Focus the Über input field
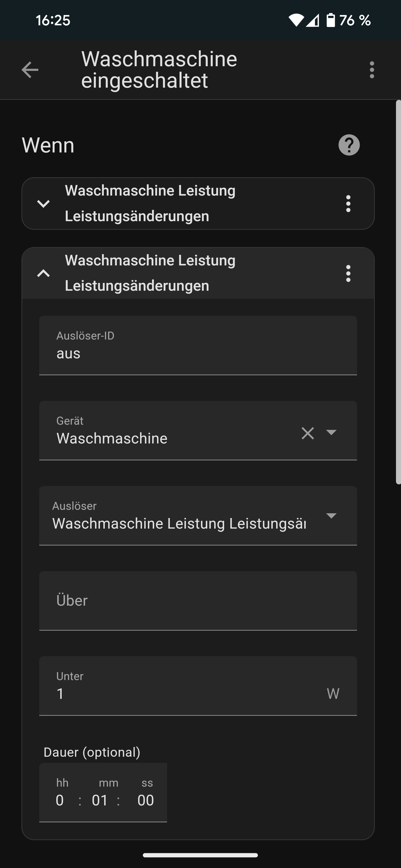 (x=198, y=600)
